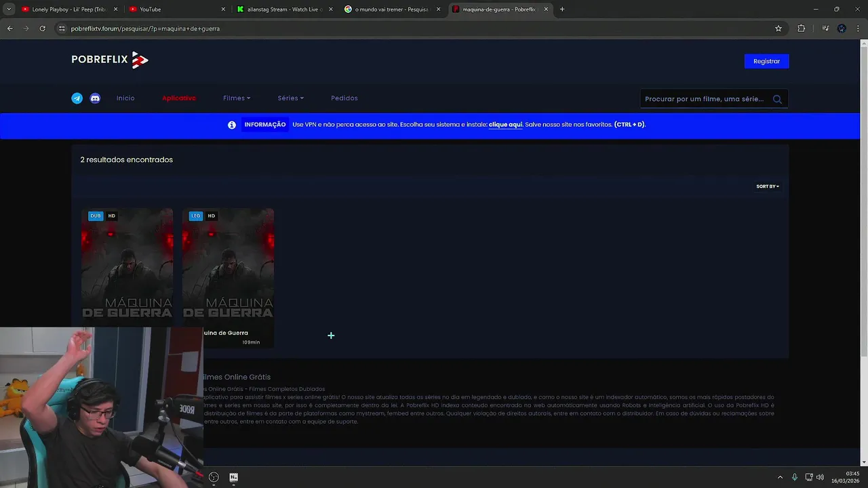868x488 pixels.
Task: Open the media controls icon
Action: 825,28
